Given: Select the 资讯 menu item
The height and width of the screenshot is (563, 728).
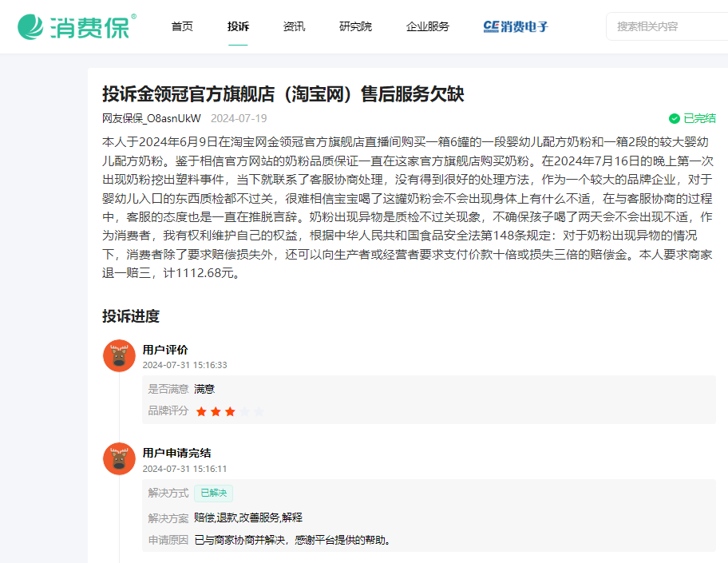Looking at the screenshot, I should coord(294,26).
